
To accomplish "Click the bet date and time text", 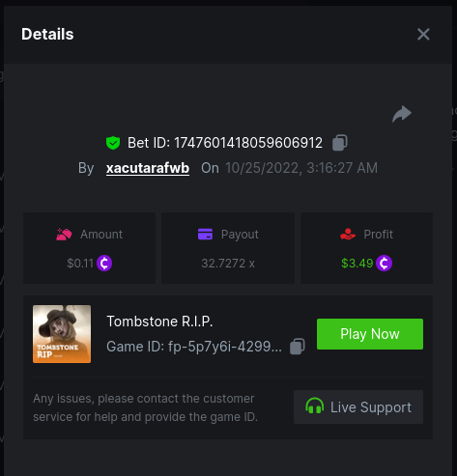I will point(301,168).
